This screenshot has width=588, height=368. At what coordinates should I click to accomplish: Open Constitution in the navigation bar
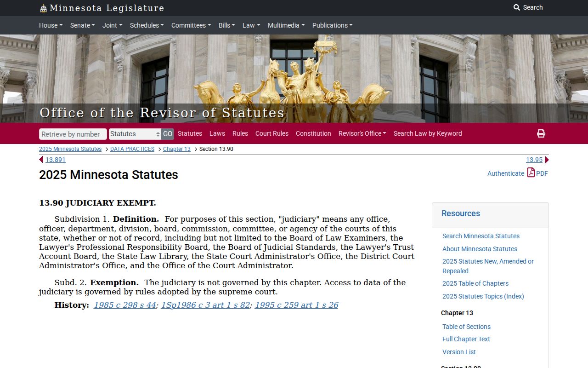coord(313,133)
